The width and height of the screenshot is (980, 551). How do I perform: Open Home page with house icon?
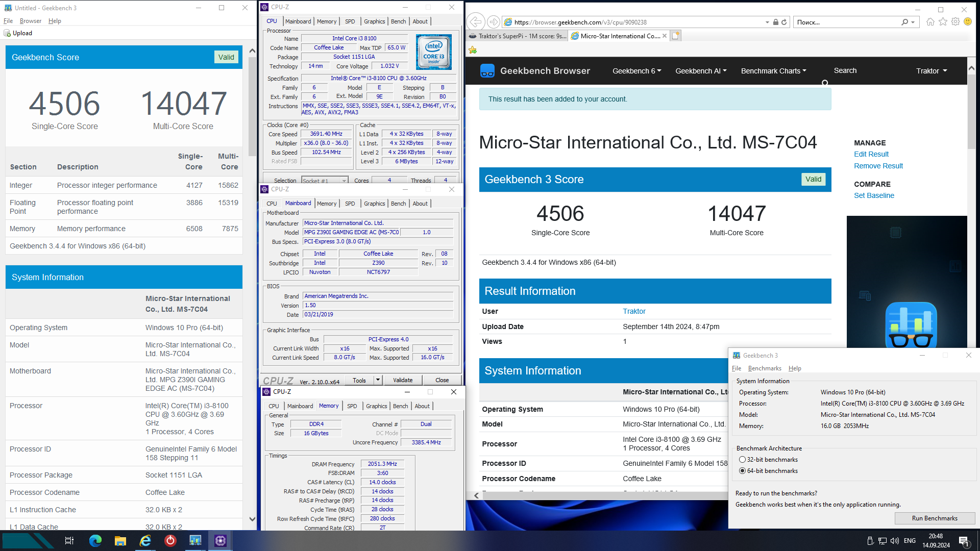coord(930,22)
